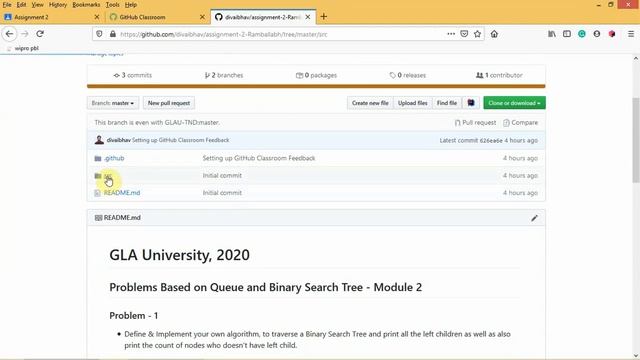Click the vertical page scrollbar thumb
Viewport: 640px width, 360px height.
(636, 140)
